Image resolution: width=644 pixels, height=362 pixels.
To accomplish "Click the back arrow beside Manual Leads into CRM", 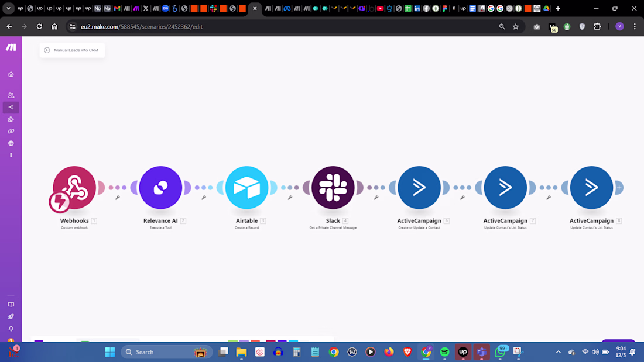I will click(47, 50).
